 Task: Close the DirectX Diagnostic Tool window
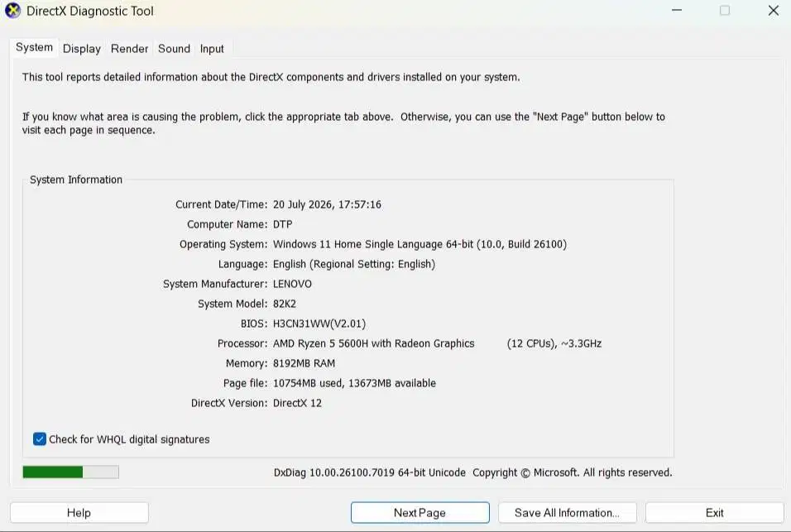[774, 11]
